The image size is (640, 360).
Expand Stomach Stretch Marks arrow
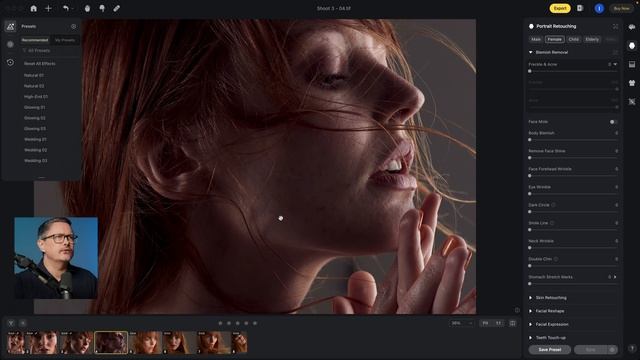615,277
